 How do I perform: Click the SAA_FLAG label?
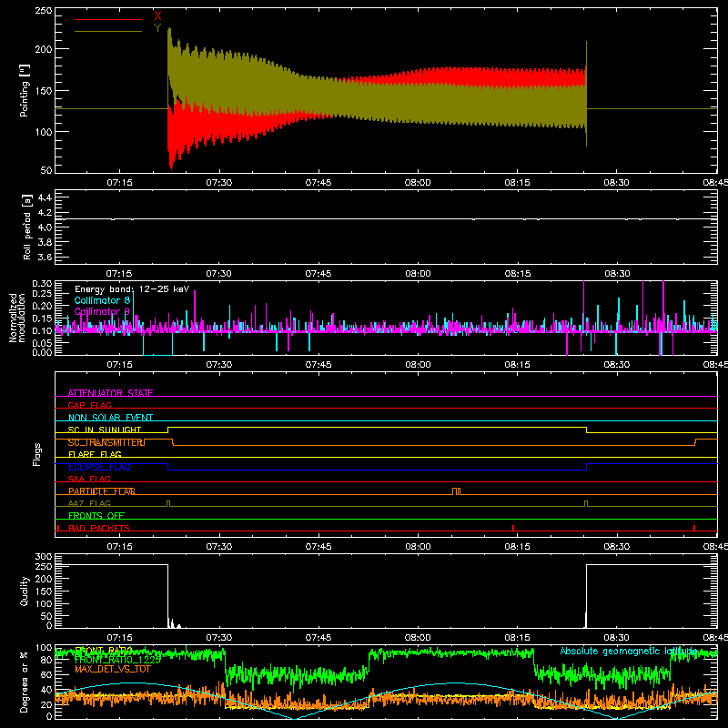coord(89,479)
